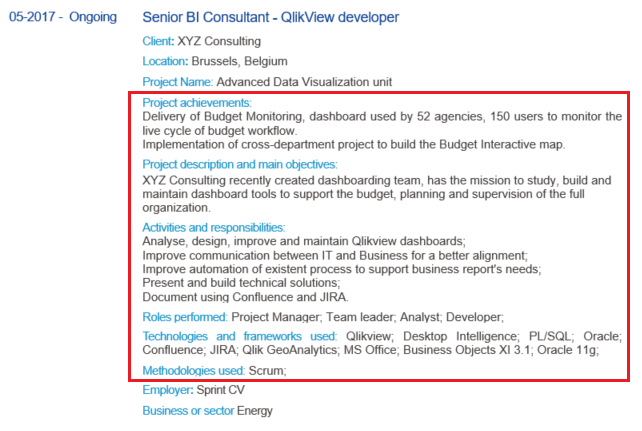Click the Activities and responsibilities heading

[213, 228]
